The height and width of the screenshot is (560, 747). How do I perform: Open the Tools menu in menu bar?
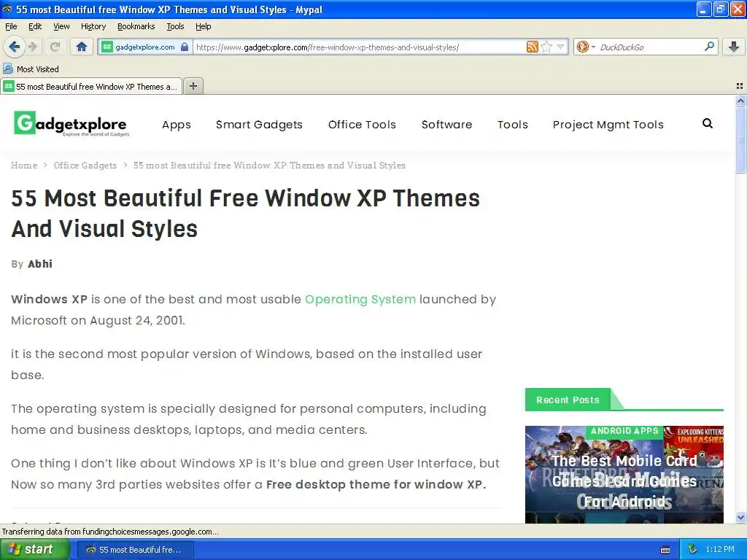175,26
